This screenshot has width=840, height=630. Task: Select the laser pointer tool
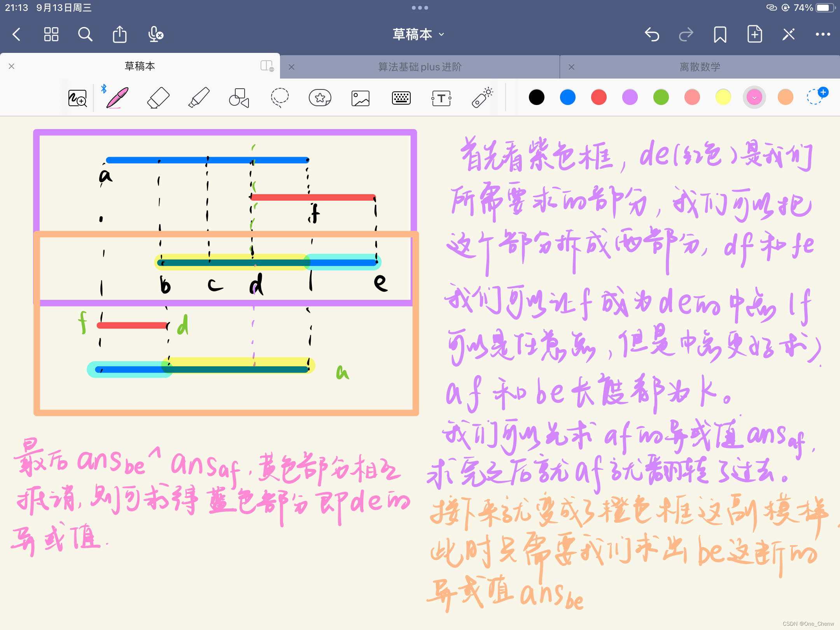482,98
